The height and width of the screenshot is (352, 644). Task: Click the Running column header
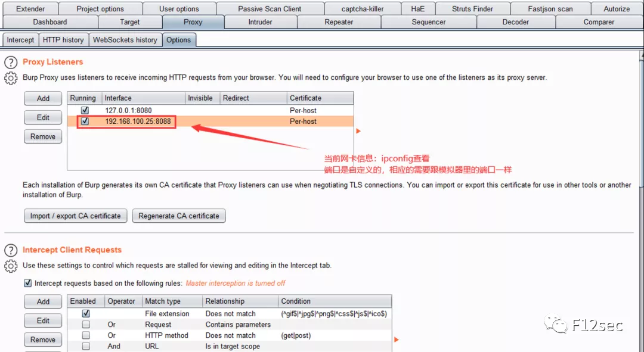tap(85, 98)
